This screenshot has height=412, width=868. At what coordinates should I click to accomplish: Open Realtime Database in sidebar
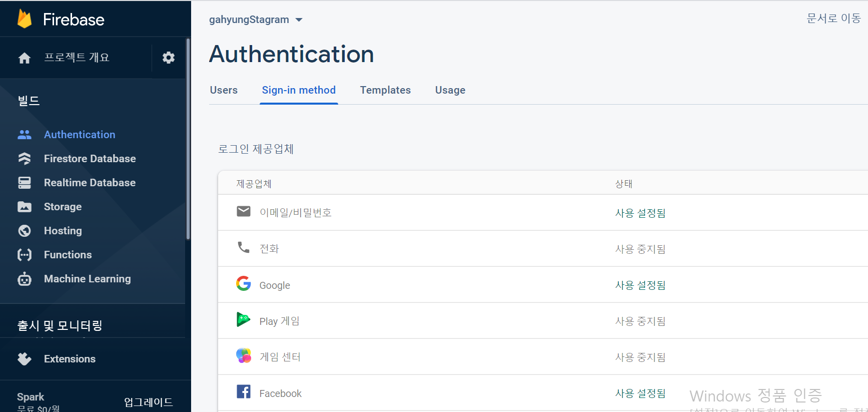click(90, 183)
